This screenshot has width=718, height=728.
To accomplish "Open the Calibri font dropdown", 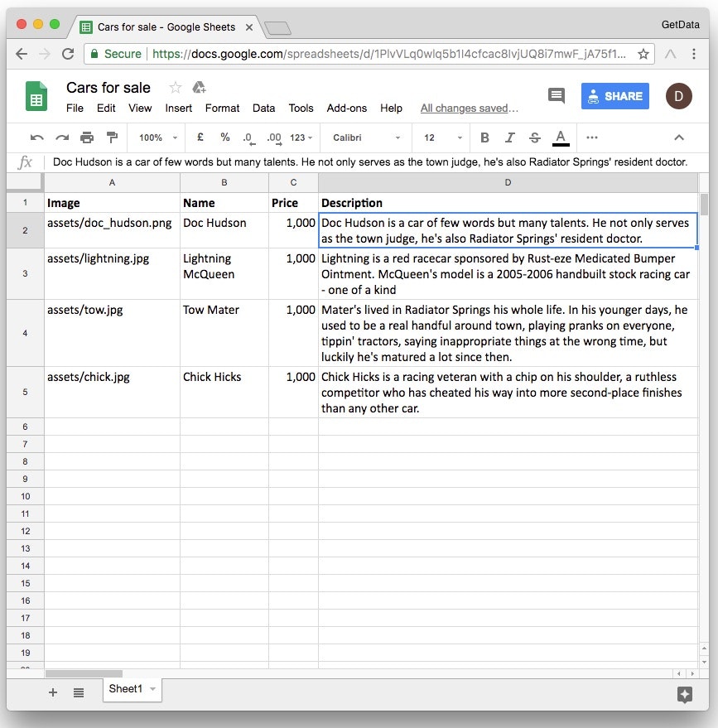I will (x=366, y=137).
